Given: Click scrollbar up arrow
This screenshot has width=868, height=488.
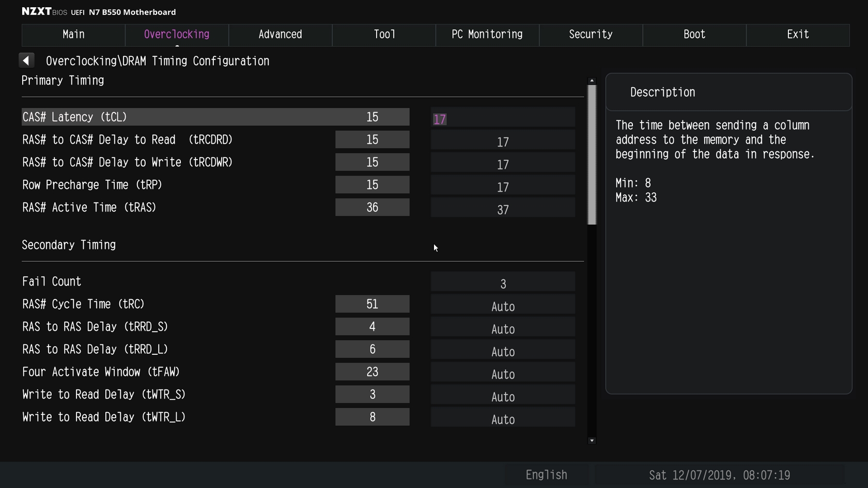Looking at the screenshot, I should (592, 81).
